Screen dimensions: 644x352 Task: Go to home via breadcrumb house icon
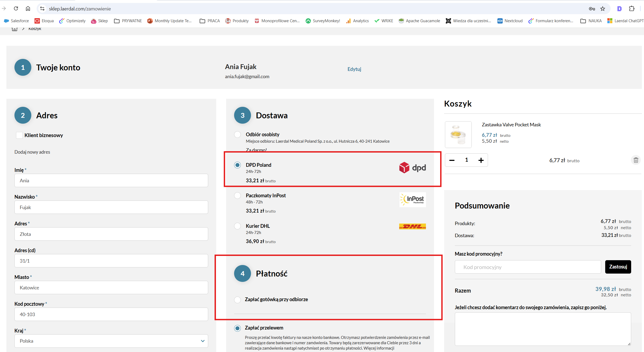point(15,29)
